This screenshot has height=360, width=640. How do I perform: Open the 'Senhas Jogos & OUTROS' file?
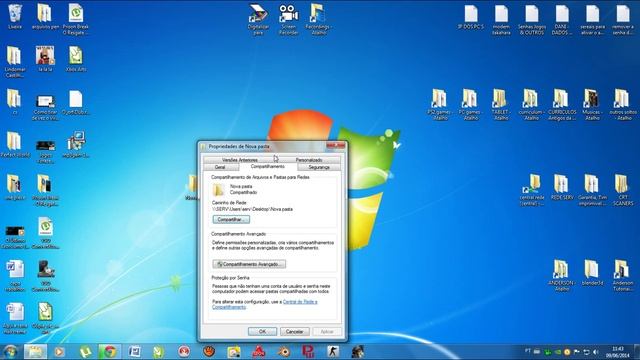pyautogui.click(x=531, y=19)
